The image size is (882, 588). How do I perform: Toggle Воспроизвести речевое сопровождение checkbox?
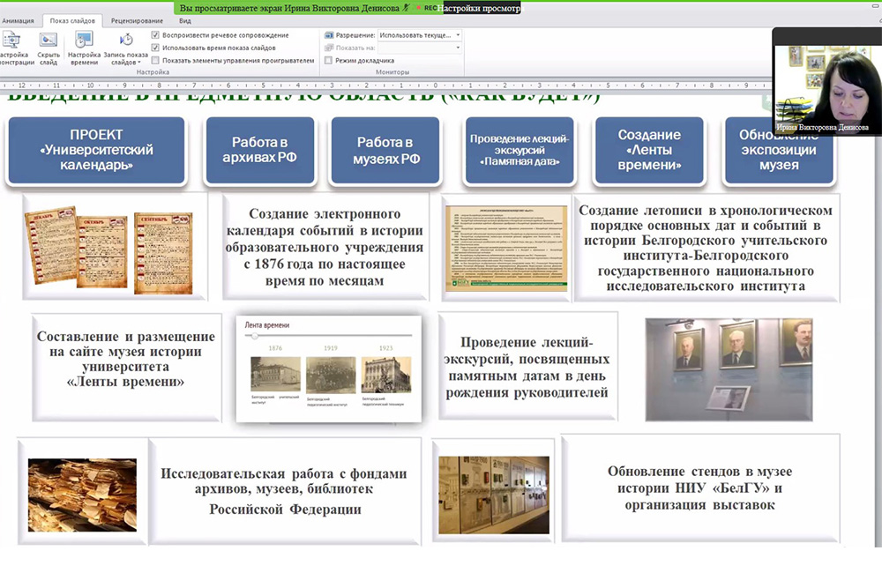155,35
